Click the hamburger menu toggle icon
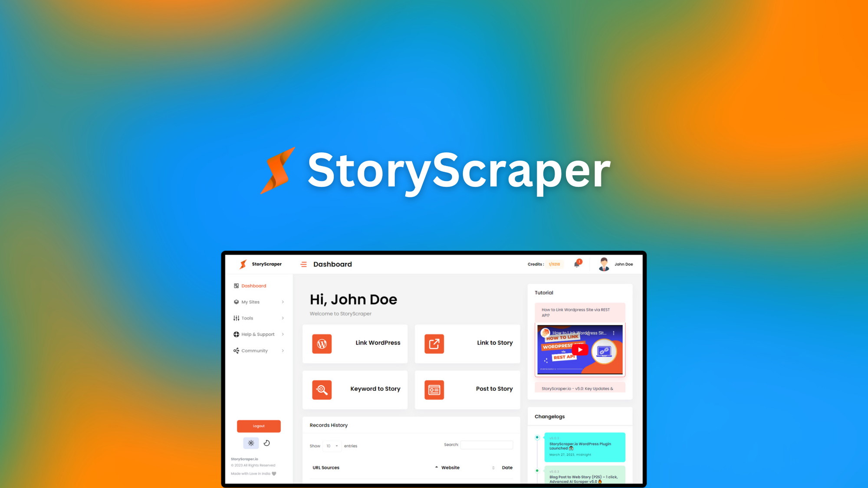This screenshot has width=868, height=488. click(x=305, y=264)
